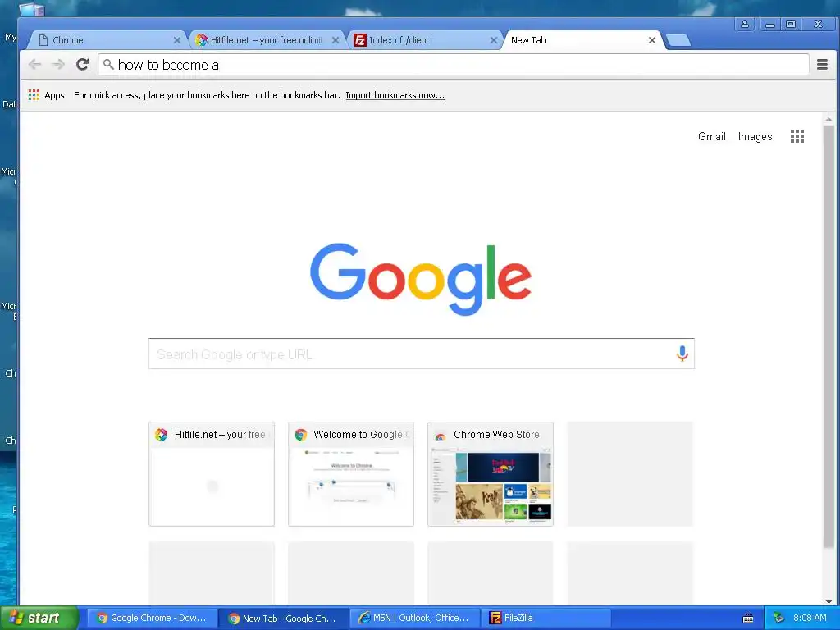Viewport: 840px width, 630px height.
Task: Open the Windows start menu
Action: click(x=39, y=618)
